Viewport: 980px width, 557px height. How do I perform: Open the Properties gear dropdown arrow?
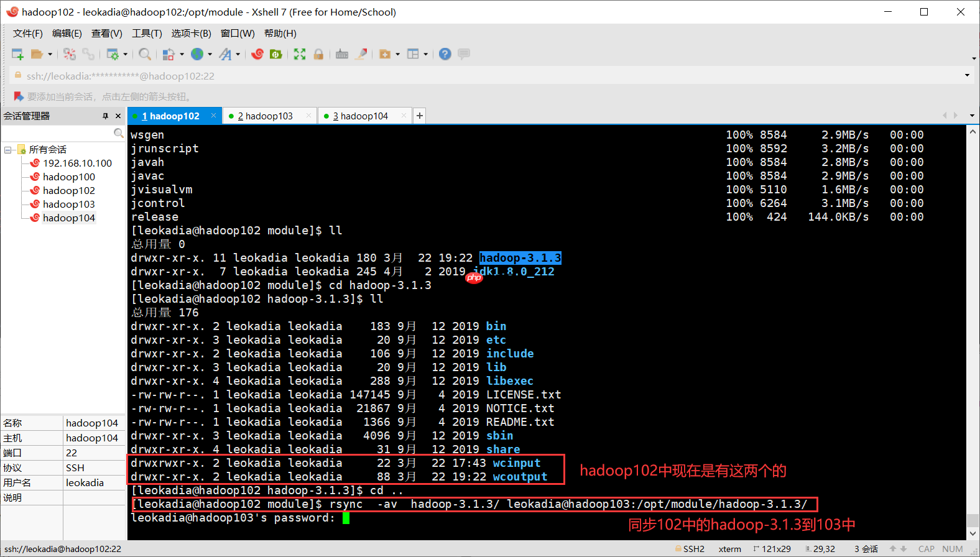(126, 54)
